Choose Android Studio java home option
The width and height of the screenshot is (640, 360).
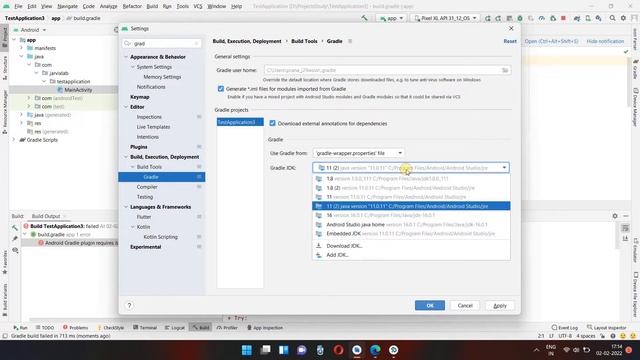[411, 224]
